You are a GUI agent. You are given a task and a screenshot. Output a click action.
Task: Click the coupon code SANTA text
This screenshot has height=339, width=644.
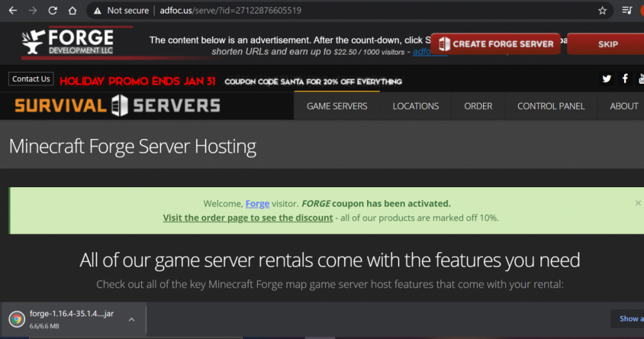pos(314,82)
